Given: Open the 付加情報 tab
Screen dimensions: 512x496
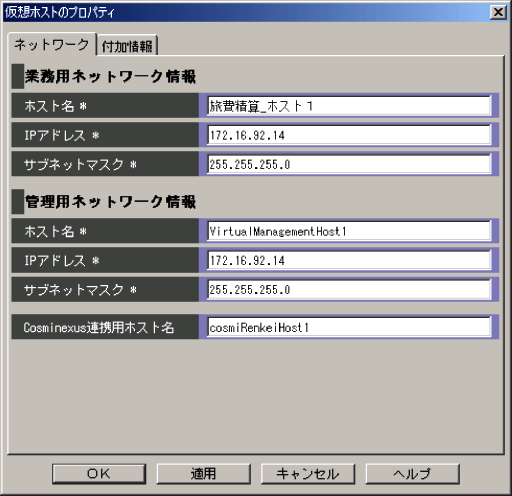Looking at the screenshot, I should pos(127,46).
